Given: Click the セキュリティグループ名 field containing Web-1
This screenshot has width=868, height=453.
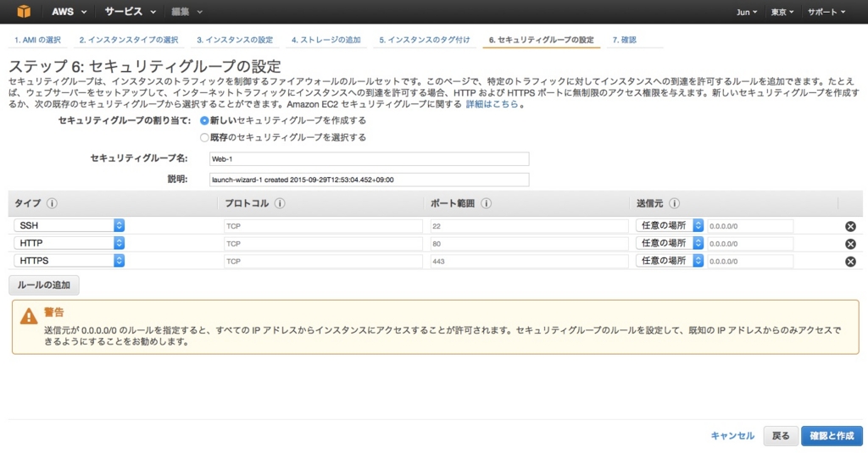Looking at the screenshot, I should [x=370, y=158].
